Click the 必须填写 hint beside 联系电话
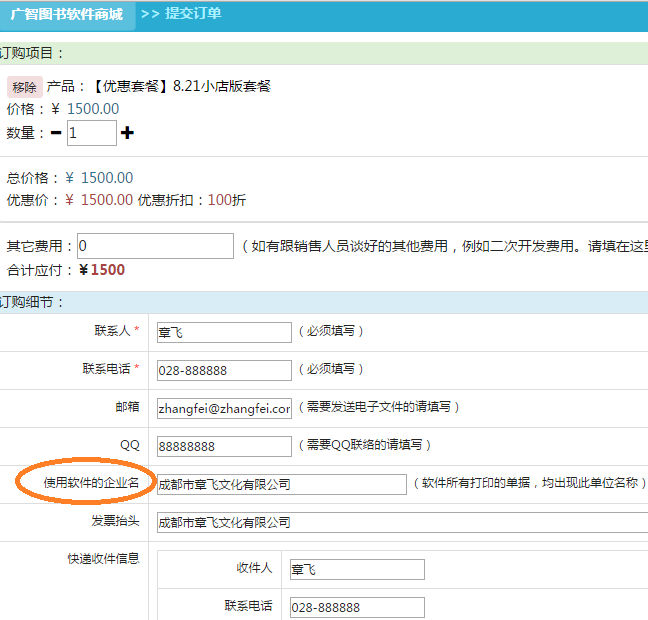The width and height of the screenshot is (648, 620). [x=331, y=369]
